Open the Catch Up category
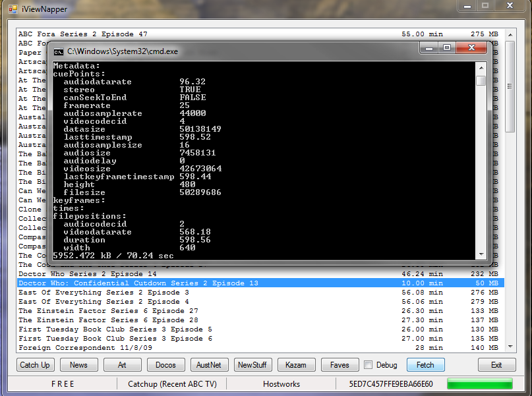This screenshot has height=396, width=532. (34, 365)
